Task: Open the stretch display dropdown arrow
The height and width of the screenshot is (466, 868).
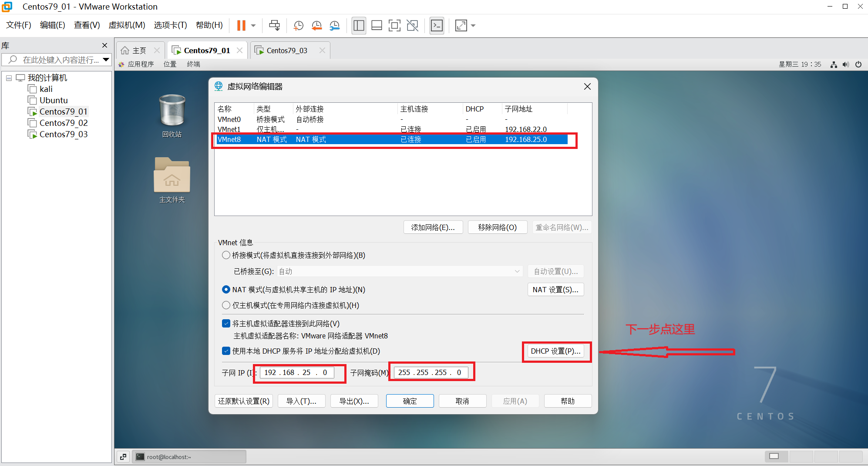Action: 473,26
